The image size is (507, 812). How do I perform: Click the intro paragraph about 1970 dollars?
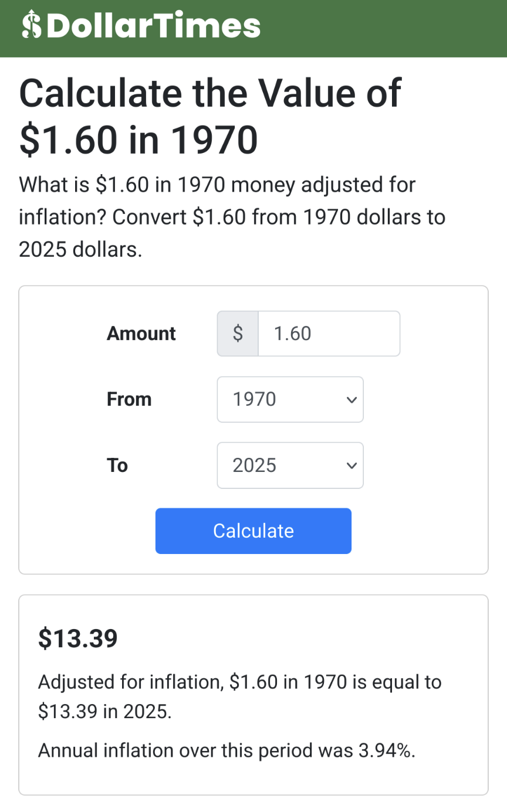pyautogui.click(x=231, y=218)
